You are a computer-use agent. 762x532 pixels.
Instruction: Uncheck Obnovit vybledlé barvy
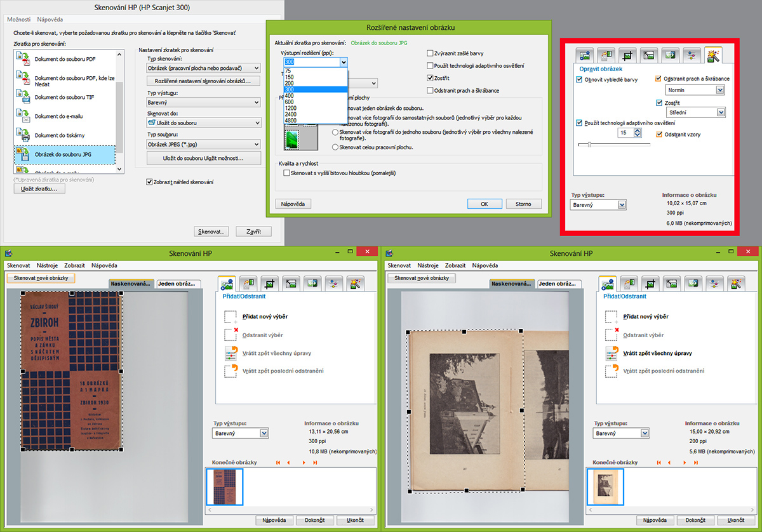[x=579, y=79]
